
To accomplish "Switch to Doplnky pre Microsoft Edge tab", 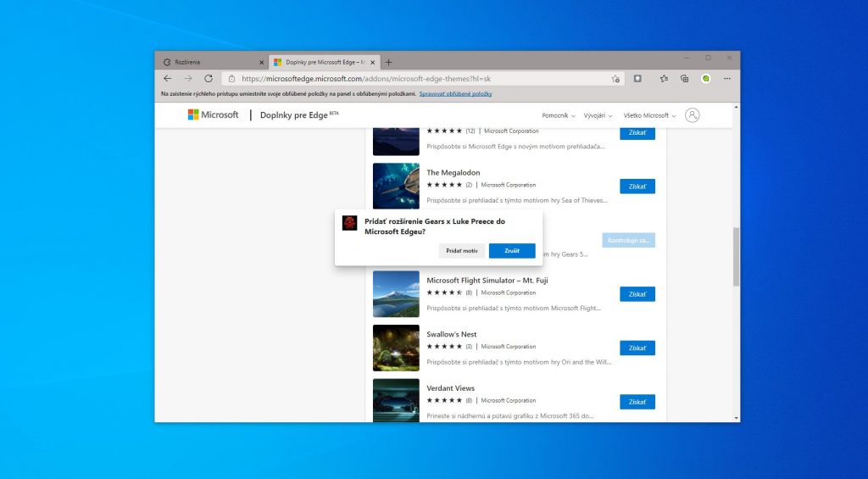I will click(325, 63).
